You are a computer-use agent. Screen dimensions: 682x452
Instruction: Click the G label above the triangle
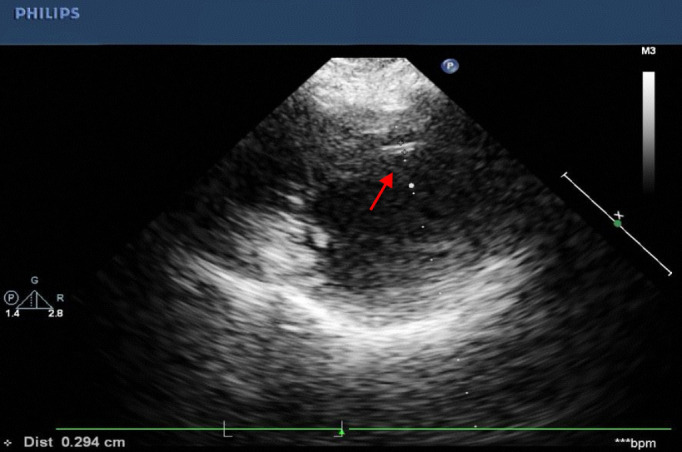(x=34, y=281)
